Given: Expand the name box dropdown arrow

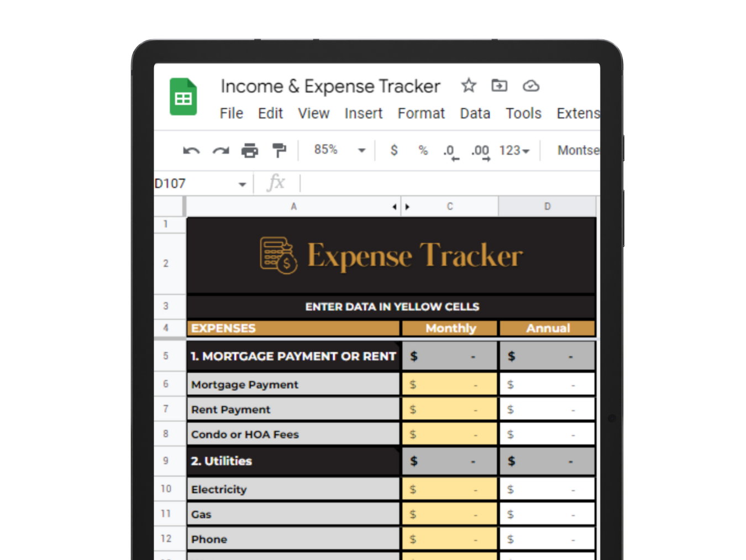Looking at the screenshot, I should tap(242, 184).
